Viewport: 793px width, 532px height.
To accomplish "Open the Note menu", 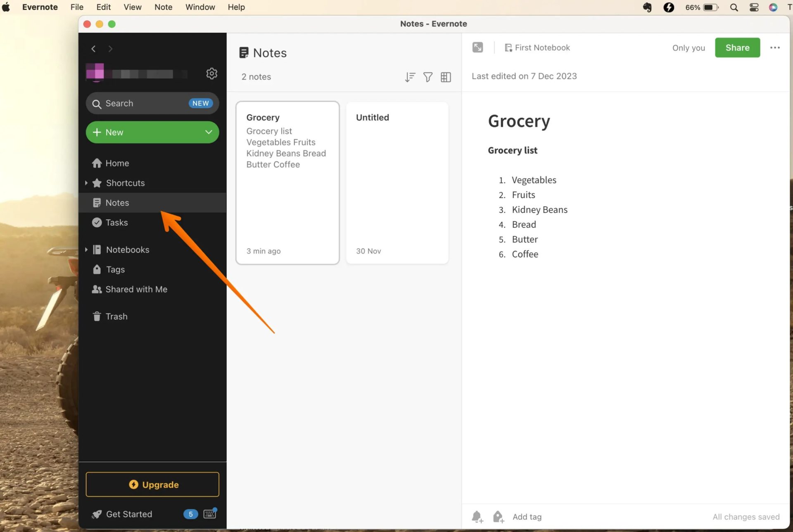I will pyautogui.click(x=163, y=7).
